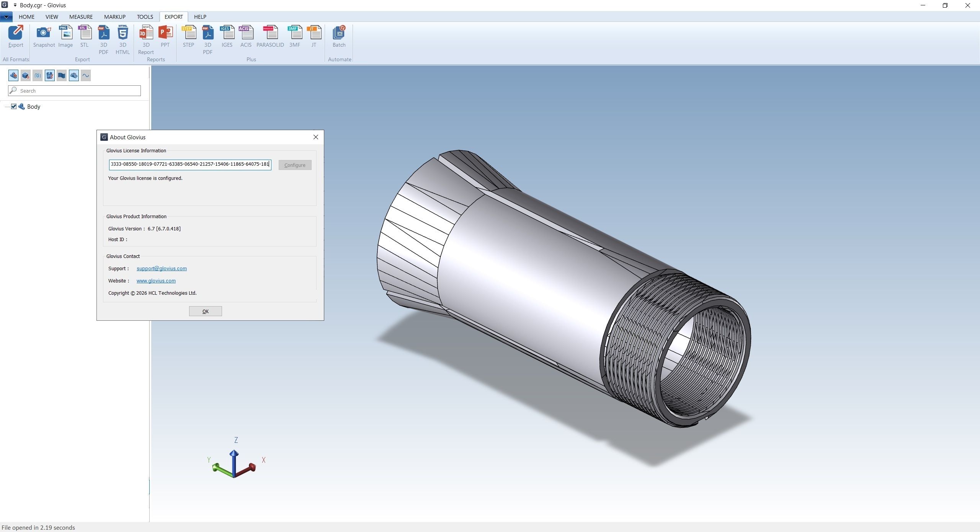This screenshot has width=980, height=532.
Task: Export to STL format
Action: (x=84, y=36)
